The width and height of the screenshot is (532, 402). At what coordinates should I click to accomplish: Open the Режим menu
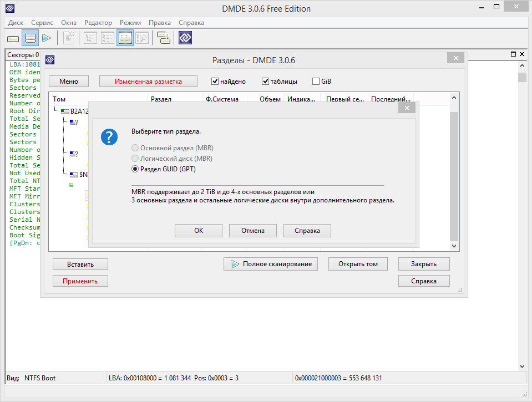130,23
